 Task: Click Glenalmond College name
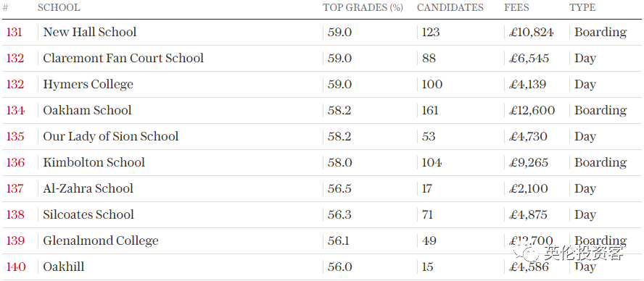[101, 240]
